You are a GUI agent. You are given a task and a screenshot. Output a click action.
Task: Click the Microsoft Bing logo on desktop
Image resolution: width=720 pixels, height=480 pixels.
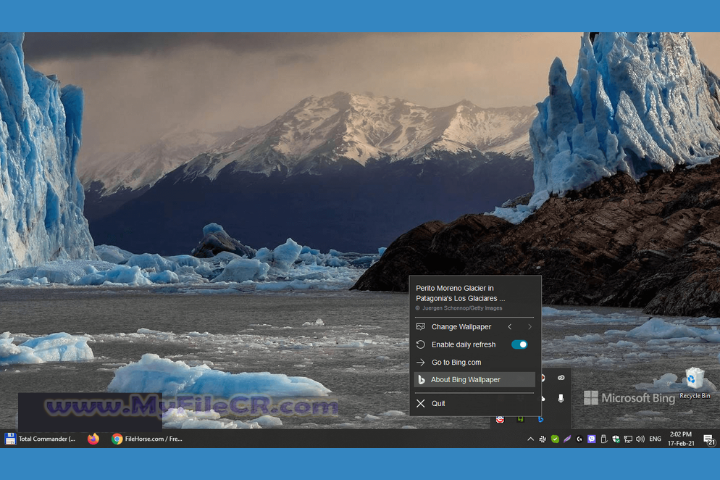629,398
